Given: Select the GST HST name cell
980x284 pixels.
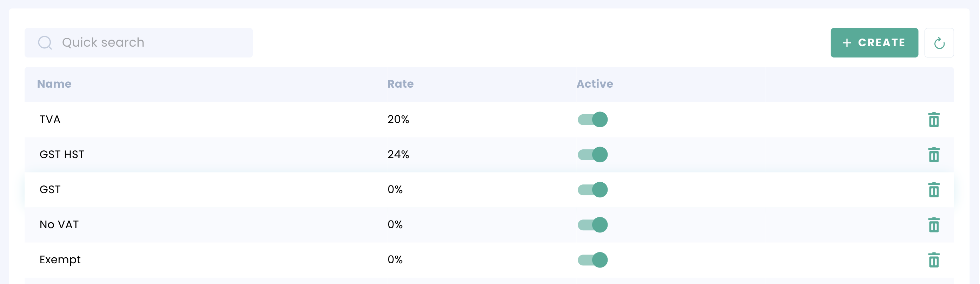Looking at the screenshot, I should click(x=62, y=155).
